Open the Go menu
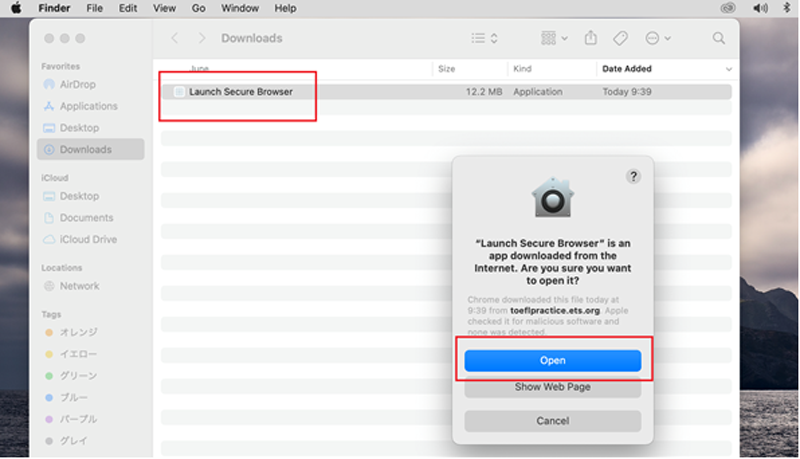 point(198,8)
